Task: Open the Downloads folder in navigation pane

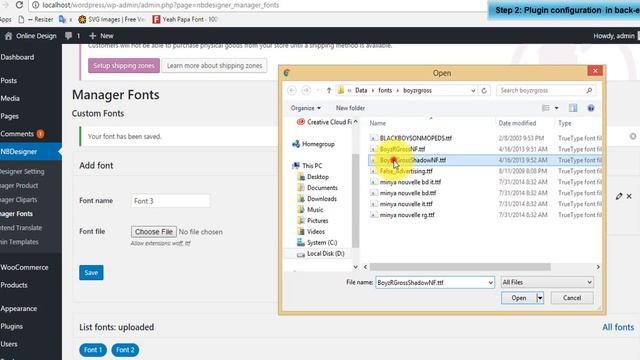Action: click(x=317, y=199)
